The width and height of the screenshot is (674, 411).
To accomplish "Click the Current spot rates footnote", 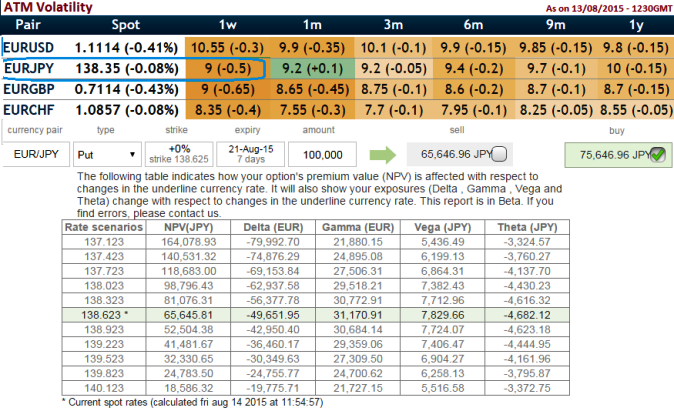I will (x=193, y=402).
